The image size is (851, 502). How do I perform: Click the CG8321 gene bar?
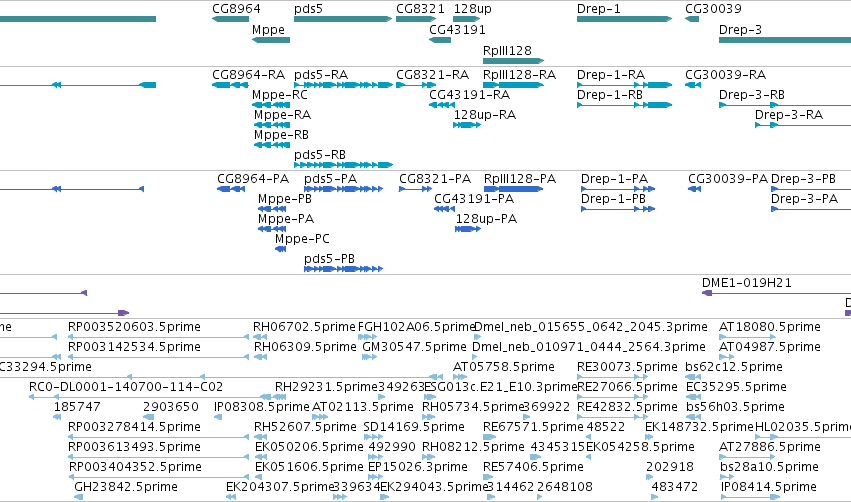coord(416,19)
